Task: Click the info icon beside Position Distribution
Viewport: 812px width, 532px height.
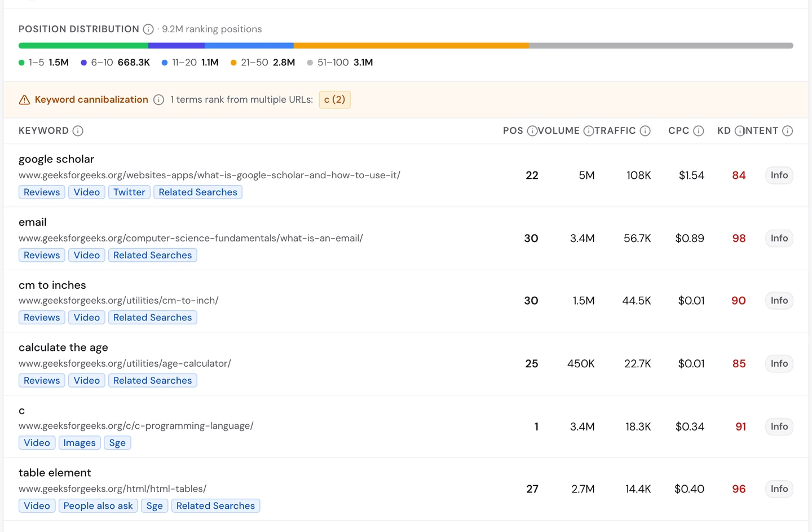Action: 148,29
